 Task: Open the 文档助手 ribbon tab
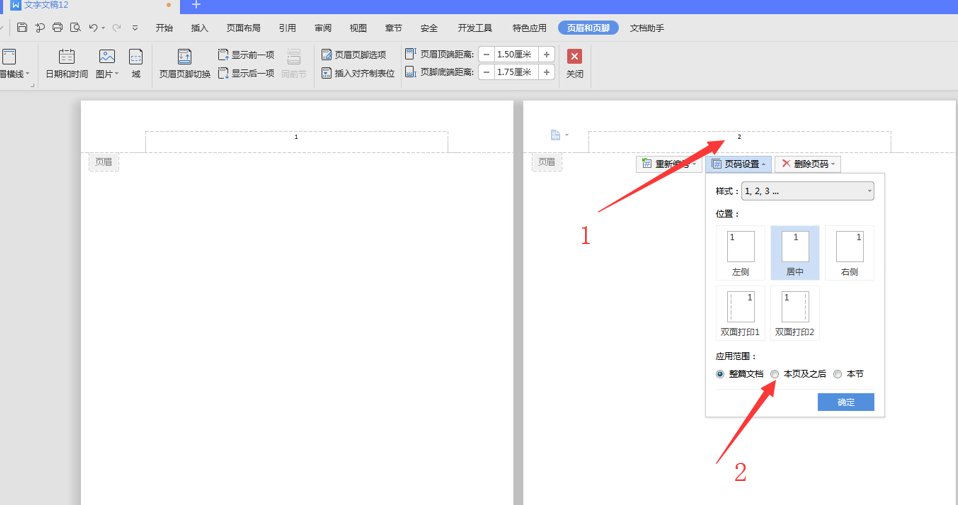pyautogui.click(x=647, y=28)
